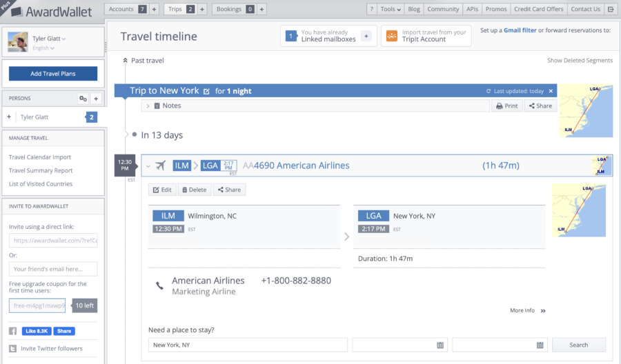This screenshot has height=364, width=621.
Task: Refresh the trip last updated icon
Action: point(489,91)
